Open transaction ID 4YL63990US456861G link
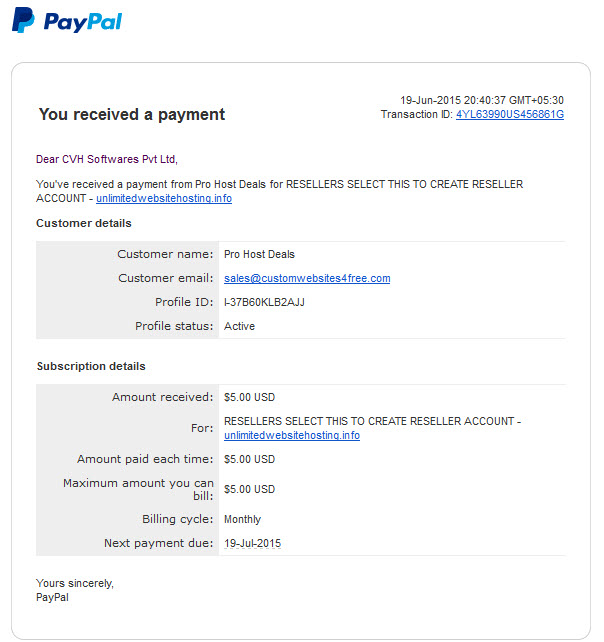The image size is (604, 642). pyautogui.click(x=510, y=114)
